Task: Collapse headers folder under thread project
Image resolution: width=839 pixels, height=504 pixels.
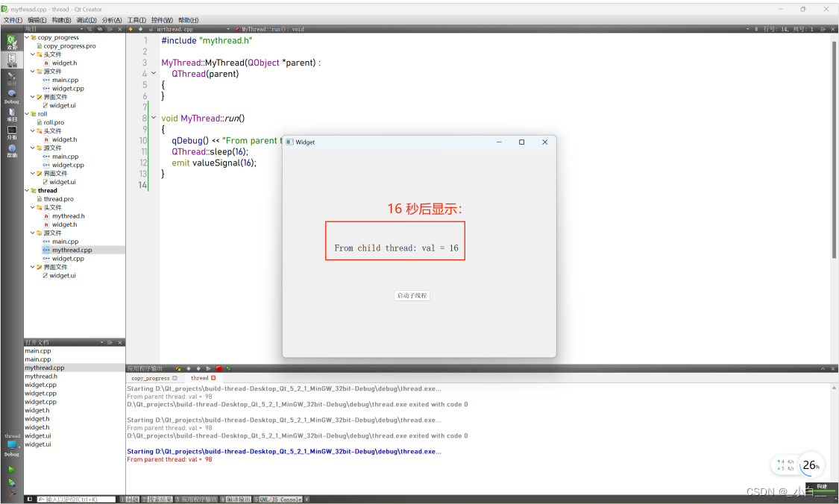Action: point(33,207)
